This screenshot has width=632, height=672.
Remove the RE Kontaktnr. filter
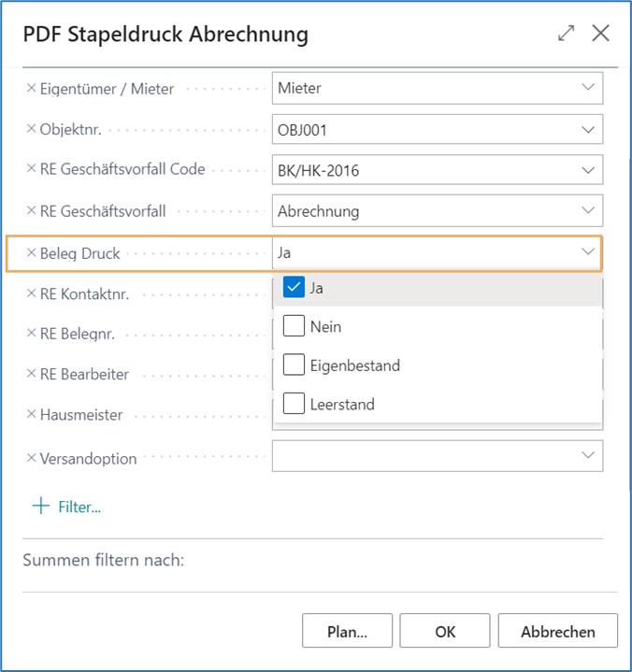pyautogui.click(x=31, y=293)
